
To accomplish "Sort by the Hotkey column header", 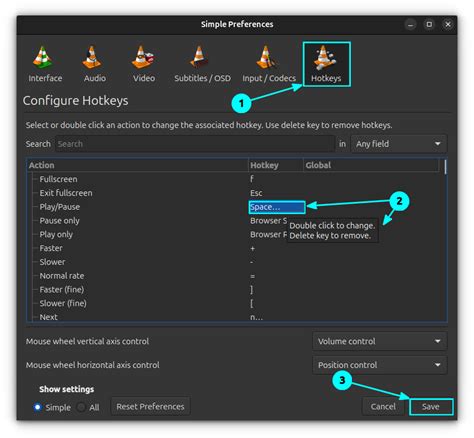I will (x=276, y=165).
